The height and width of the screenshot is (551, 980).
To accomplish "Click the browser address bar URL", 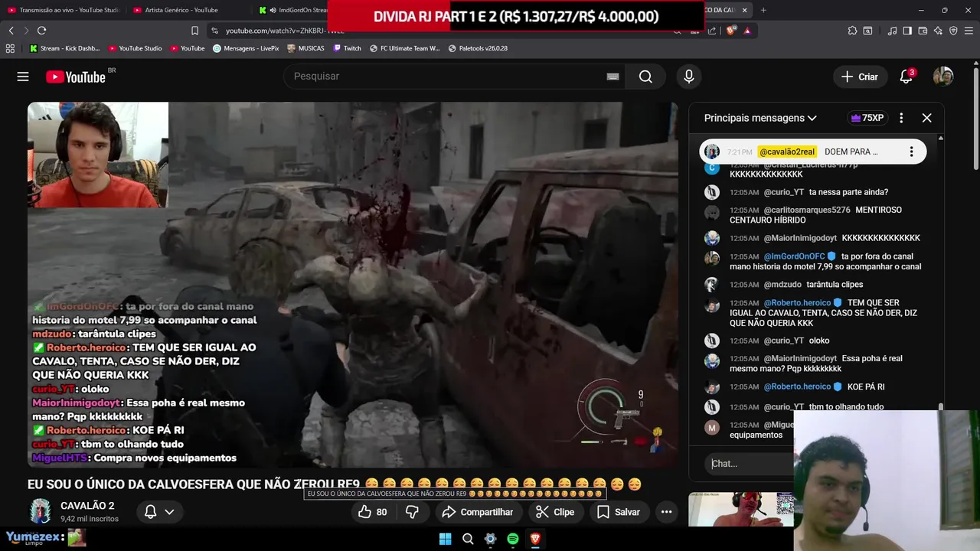I will pyautogui.click(x=284, y=31).
